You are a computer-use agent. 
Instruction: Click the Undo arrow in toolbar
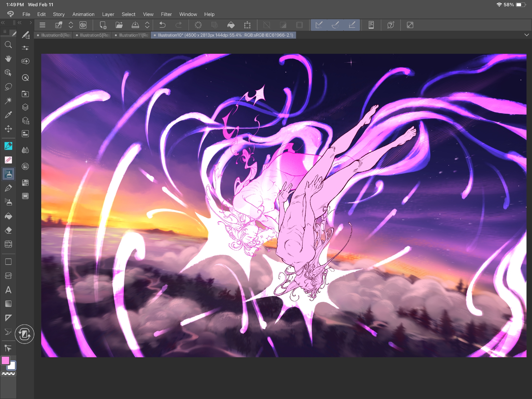[162, 25]
